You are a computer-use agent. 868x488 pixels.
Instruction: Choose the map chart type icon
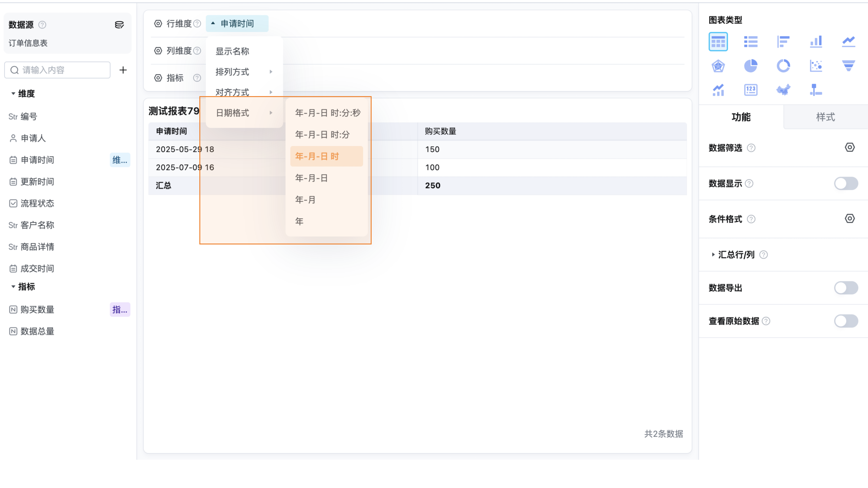tap(783, 90)
